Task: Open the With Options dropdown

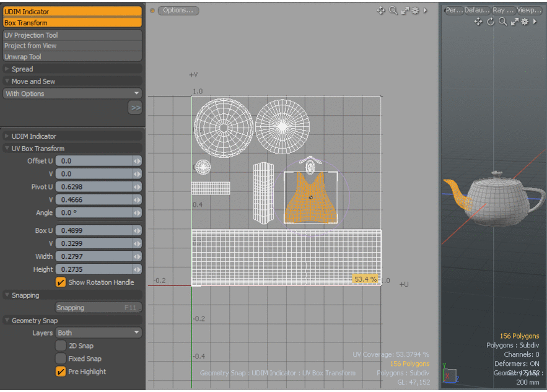Action: 72,94
